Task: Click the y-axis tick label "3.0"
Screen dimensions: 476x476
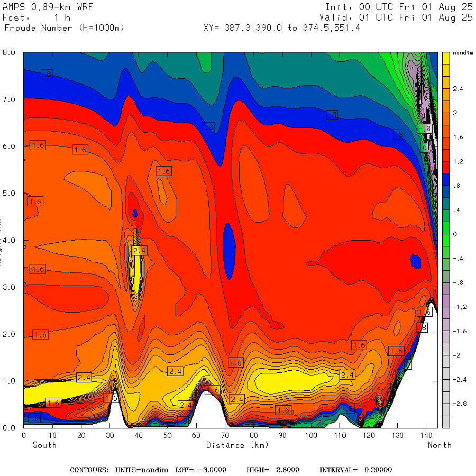Action: (x=9, y=287)
